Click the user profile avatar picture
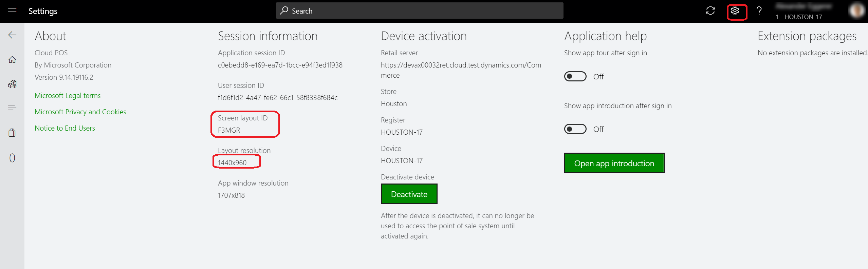The width and height of the screenshot is (868, 269). coord(856,10)
